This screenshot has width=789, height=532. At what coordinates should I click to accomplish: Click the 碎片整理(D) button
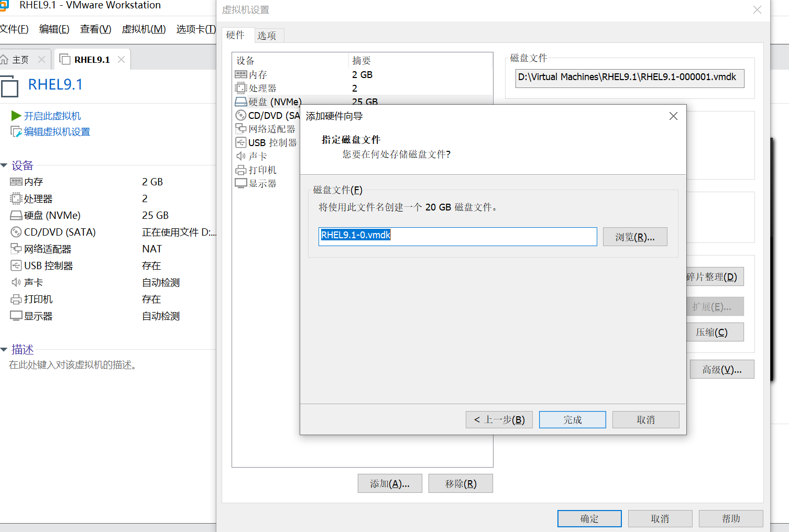coord(715,276)
